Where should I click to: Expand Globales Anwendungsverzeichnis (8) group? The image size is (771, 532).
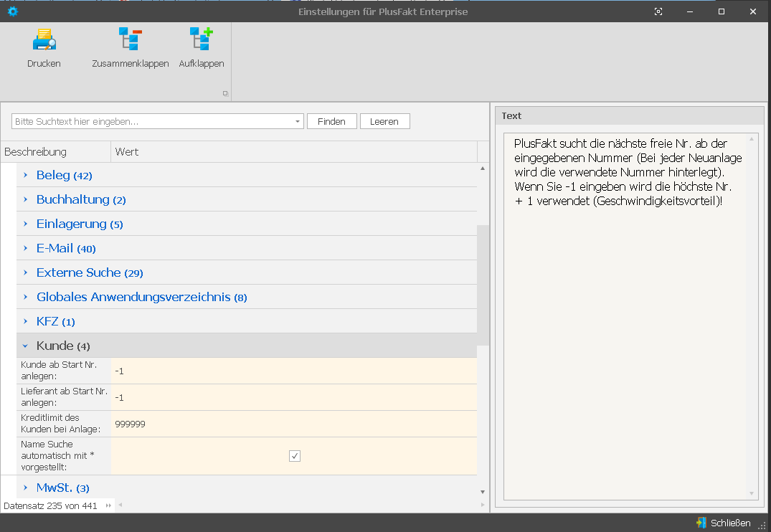click(x=26, y=297)
